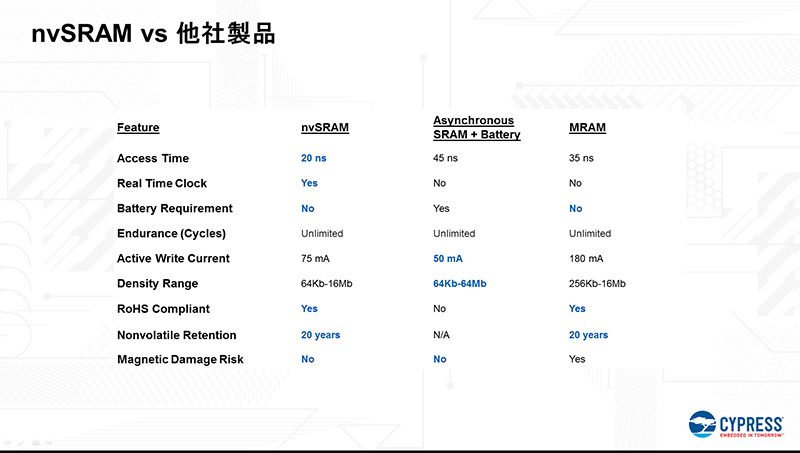
Task: Select the 'nvSRAM' column header
Action: [324, 128]
